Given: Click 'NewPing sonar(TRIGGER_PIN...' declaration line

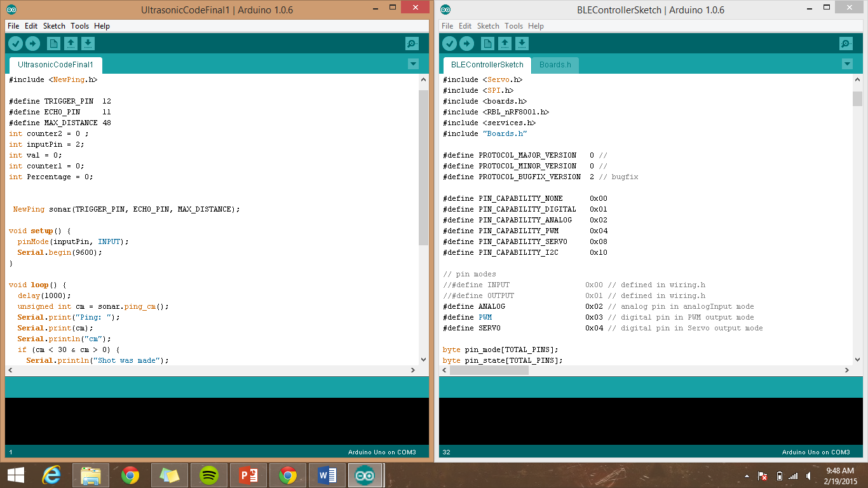Looking at the screenshot, I should [x=126, y=209].
